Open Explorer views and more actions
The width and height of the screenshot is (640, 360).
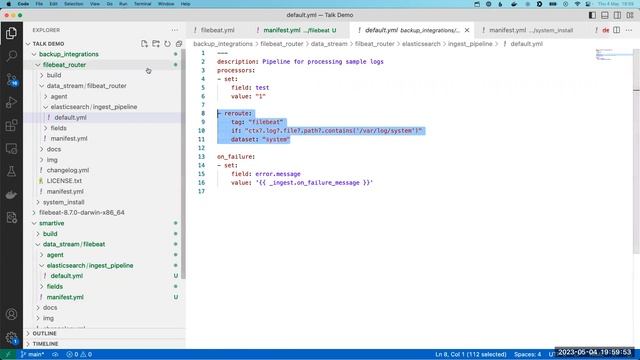[x=175, y=30]
